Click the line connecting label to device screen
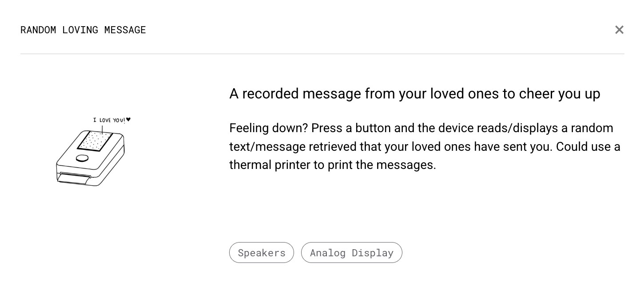644x282 pixels. pos(103,128)
